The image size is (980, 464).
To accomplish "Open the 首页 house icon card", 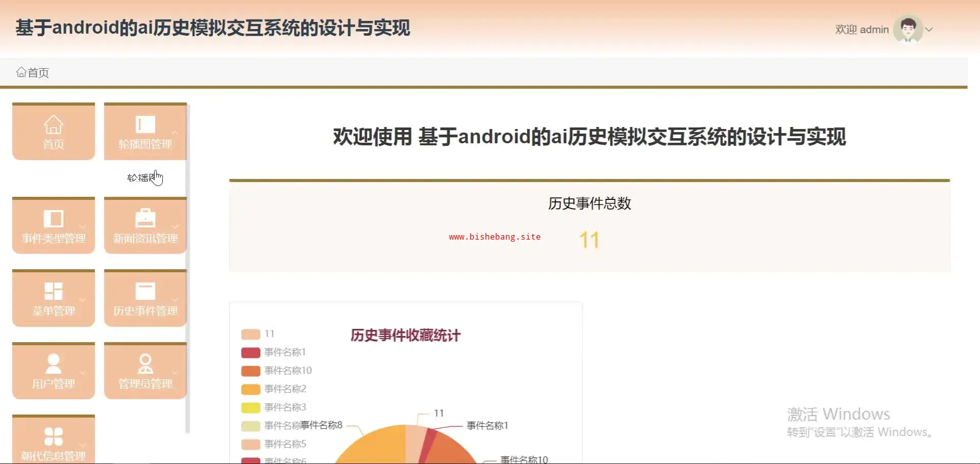I will [x=54, y=132].
